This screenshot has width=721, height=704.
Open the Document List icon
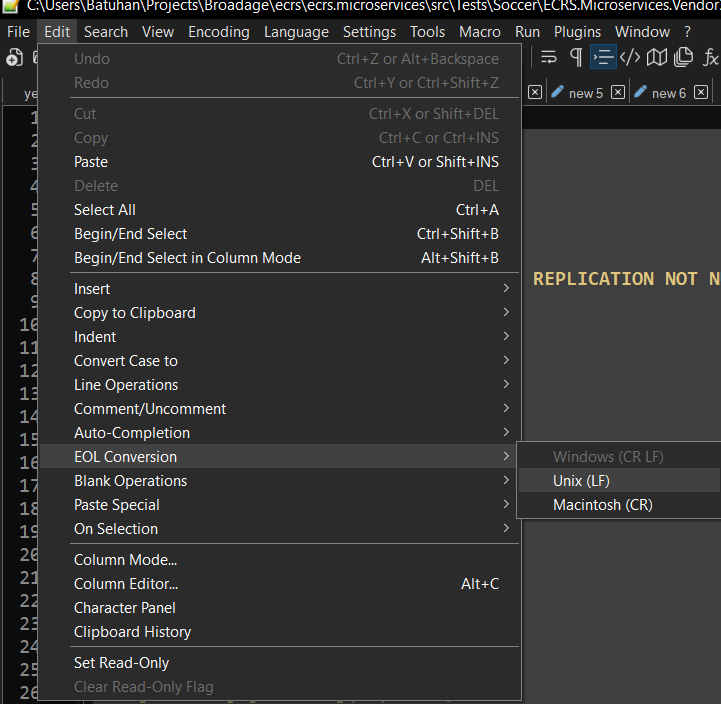point(683,58)
